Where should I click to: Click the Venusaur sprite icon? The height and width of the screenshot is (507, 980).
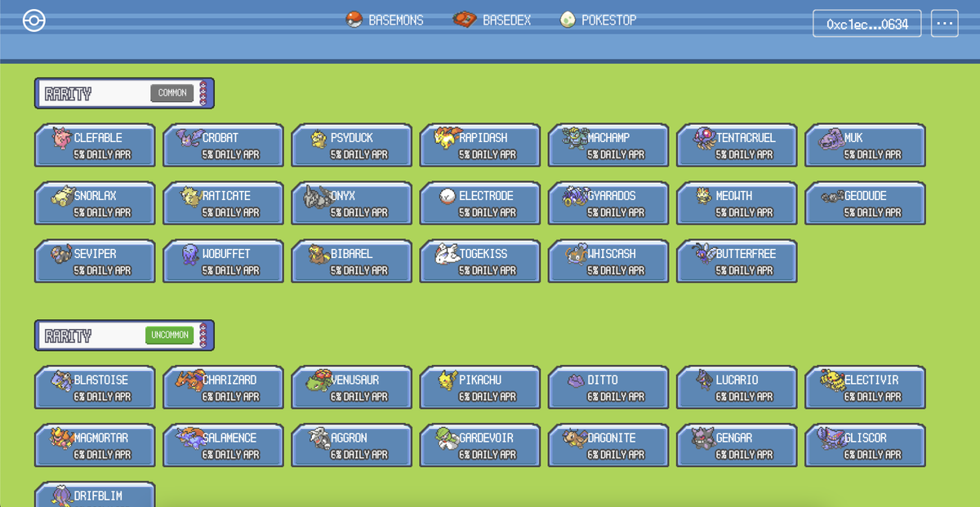[318, 381]
